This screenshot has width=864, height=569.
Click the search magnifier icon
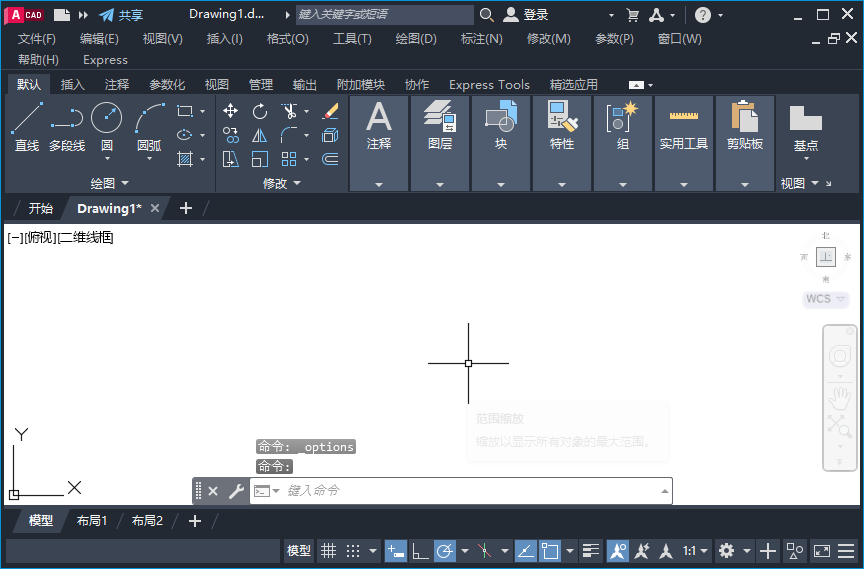pos(486,15)
